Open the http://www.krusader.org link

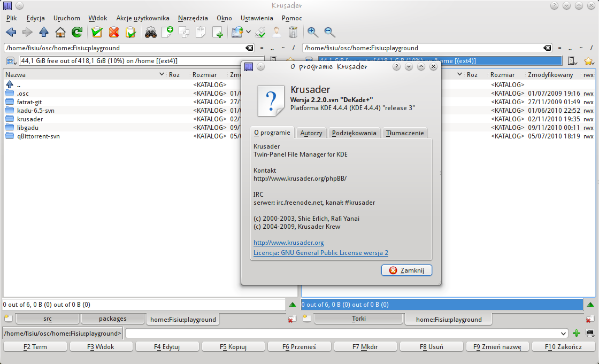click(288, 242)
